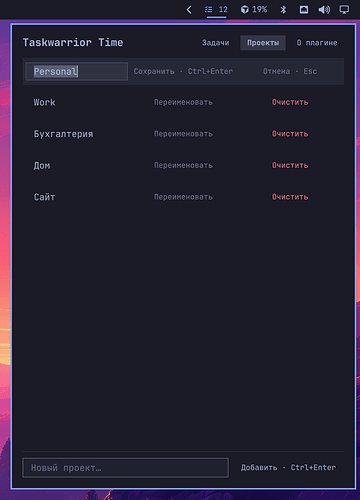Switch to the Задачи tab
The width and height of the screenshot is (360, 500).
(x=216, y=43)
